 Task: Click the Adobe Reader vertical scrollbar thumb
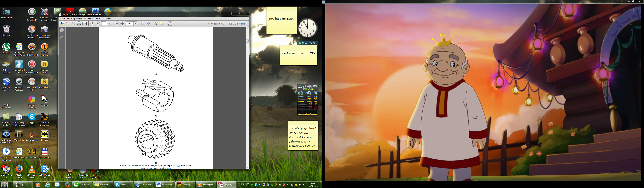(x=247, y=40)
